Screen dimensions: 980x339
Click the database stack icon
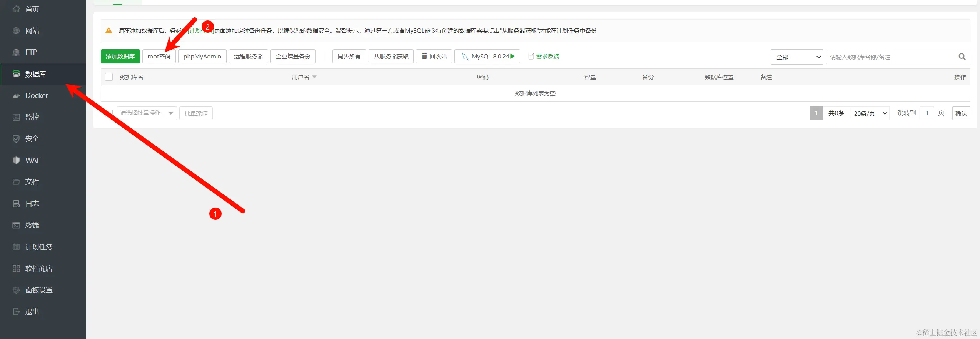(16, 74)
